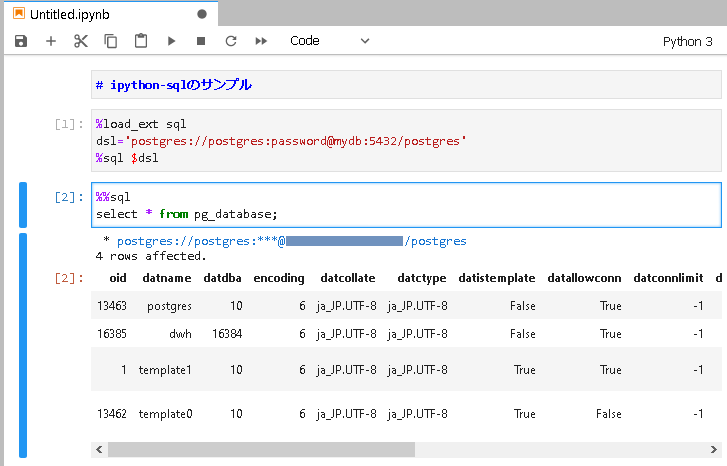Collapse cell 2 input via blue bar
Viewport: 727px width, 466px height.
tap(23, 205)
